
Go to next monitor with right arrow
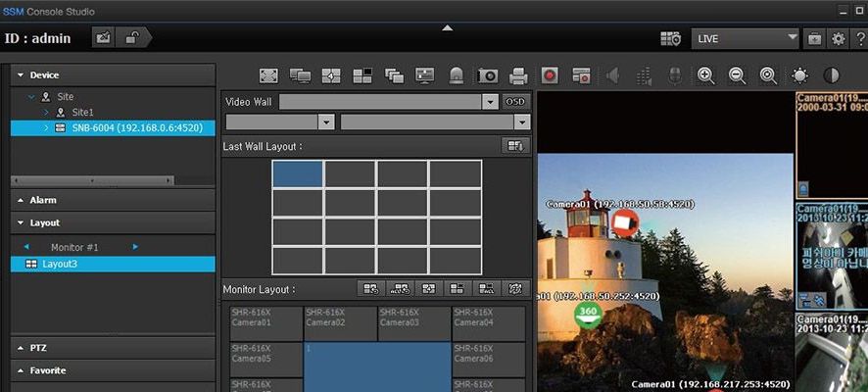[135, 247]
